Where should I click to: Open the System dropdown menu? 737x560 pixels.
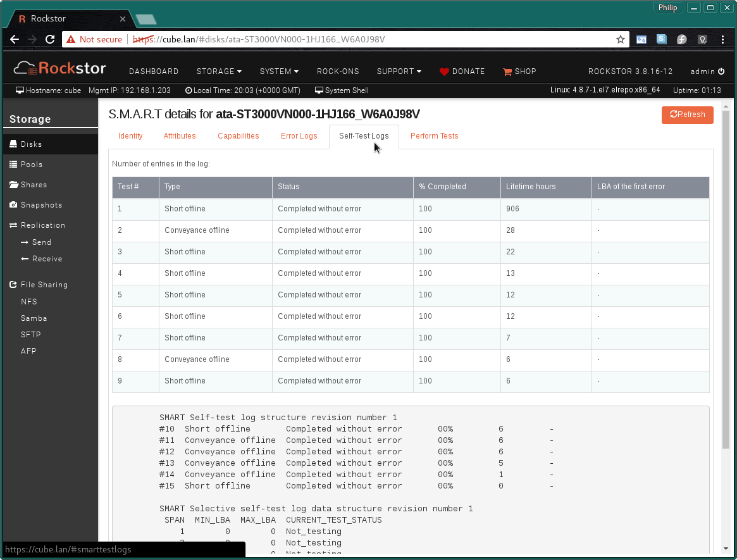coord(279,72)
